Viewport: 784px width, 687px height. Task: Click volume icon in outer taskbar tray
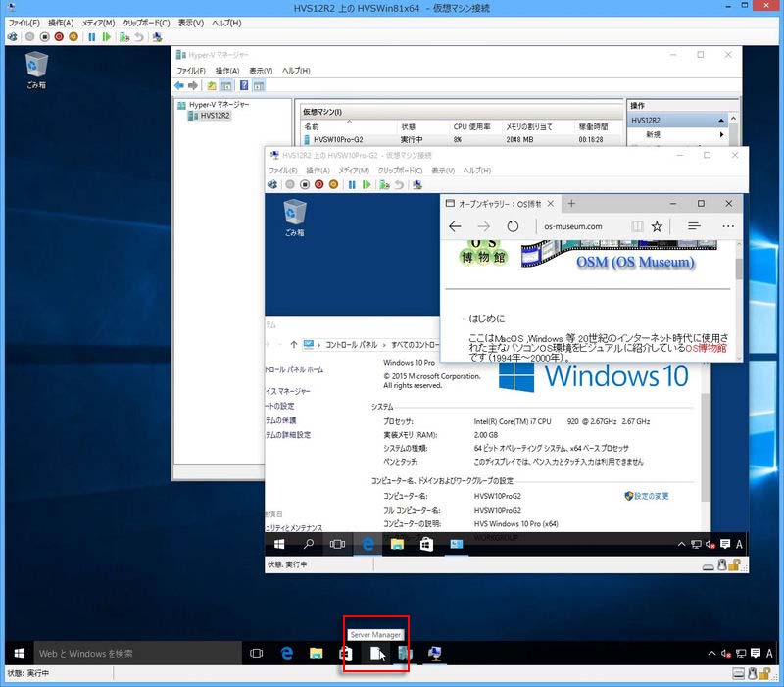click(x=726, y=653)
